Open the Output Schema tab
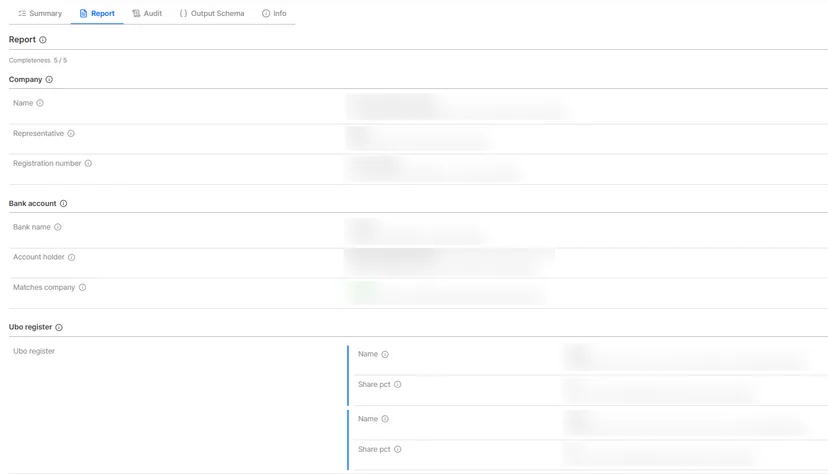 212,13
